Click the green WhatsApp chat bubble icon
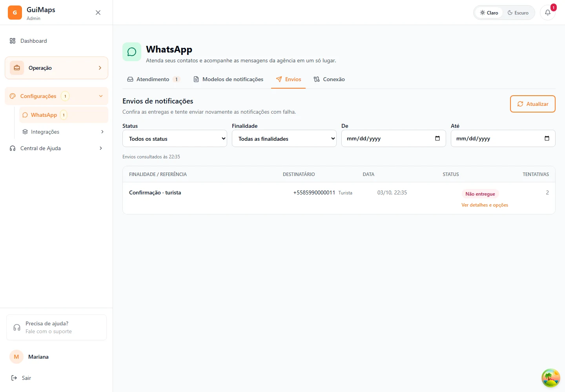The width and height of the screenshot is (565, 392). [132, 52]
